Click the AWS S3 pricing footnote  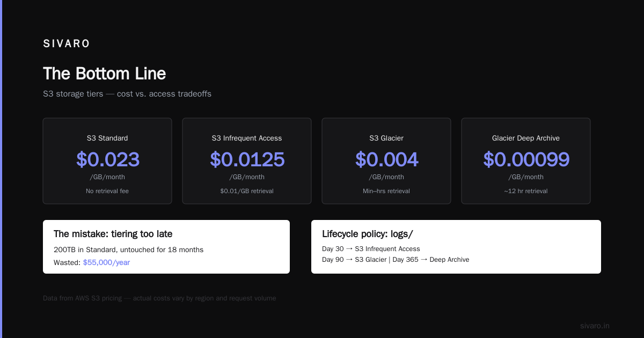pyautogui.click(x=159, y=298)
